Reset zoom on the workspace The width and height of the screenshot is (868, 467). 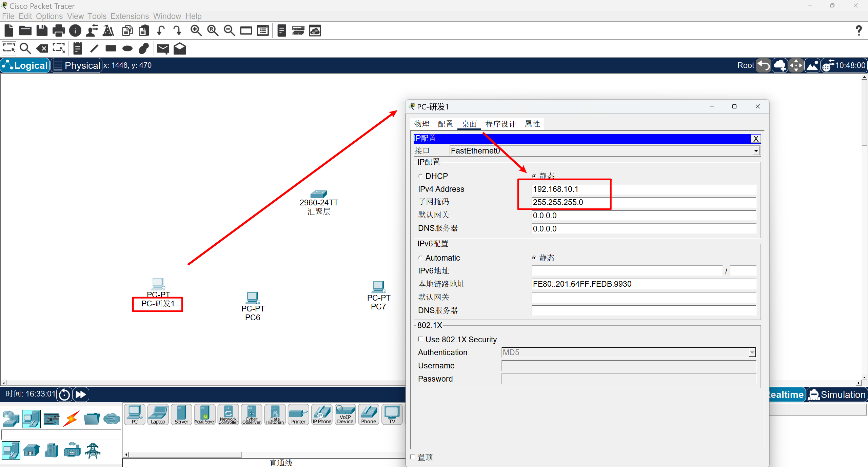pos(213,31)
